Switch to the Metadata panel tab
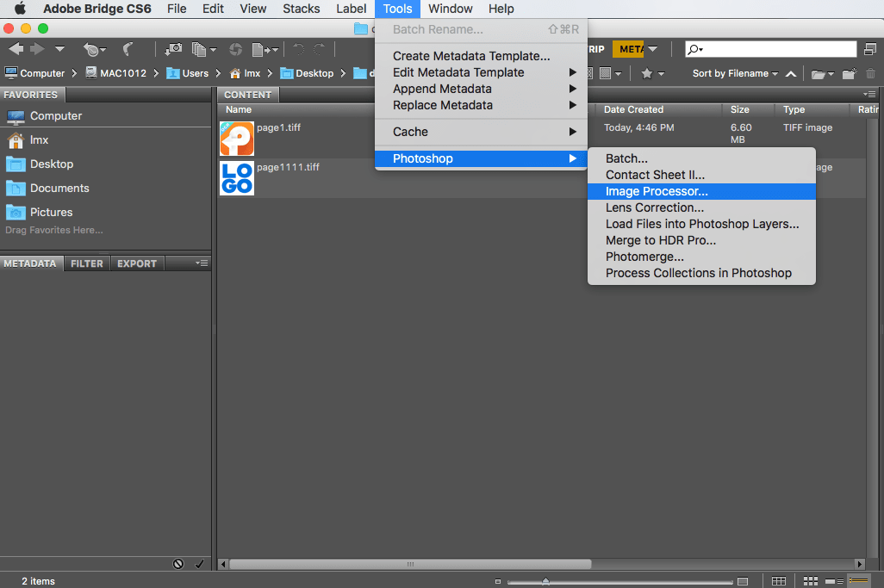884x588 pixels. coord(30,263)
